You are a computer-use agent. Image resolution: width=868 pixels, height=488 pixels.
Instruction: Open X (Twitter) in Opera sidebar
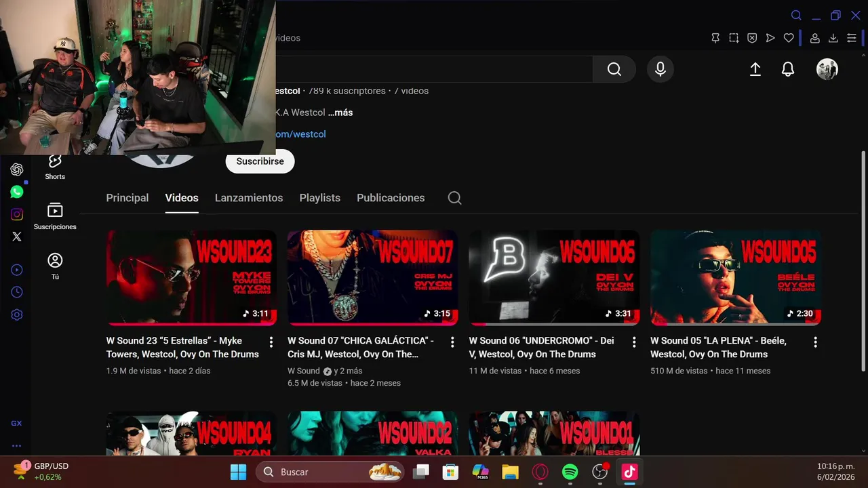click(17, 237)
